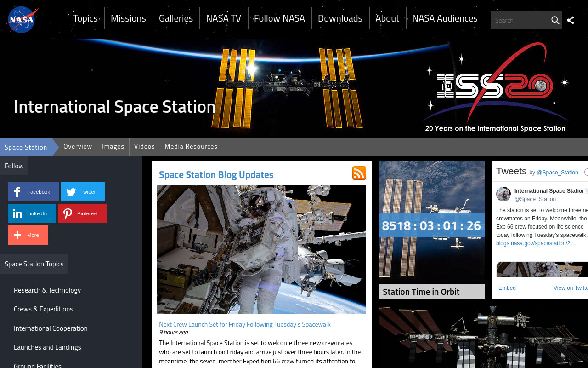This screenshot has width=588, height=368.
Task: Switch to the Images tab
Action: (x=113, y=146)
